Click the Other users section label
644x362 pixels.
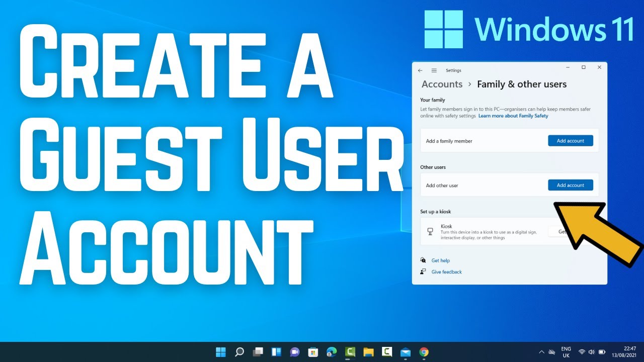[x=433, y=167]
